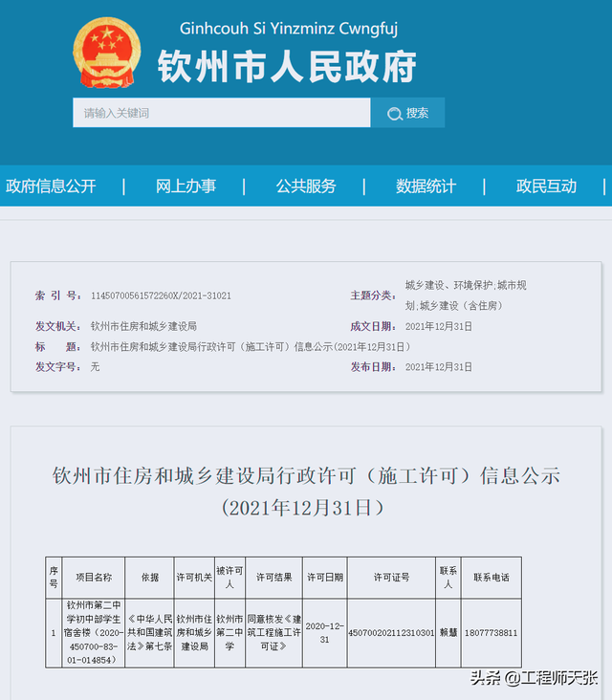612x700 pixels.
Task: Click the cell 同意核发《建筑工程施工许可证》
Action: coord(274,633)
